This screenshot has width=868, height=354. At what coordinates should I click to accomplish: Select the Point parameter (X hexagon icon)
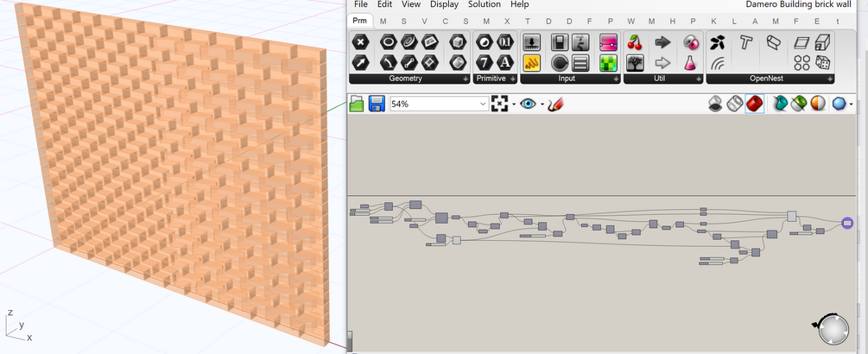[360, 42]
